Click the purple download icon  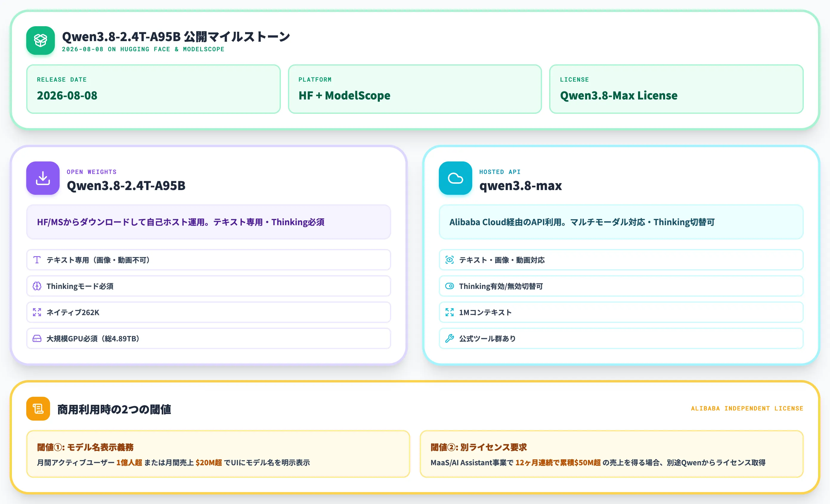[43, 178]
